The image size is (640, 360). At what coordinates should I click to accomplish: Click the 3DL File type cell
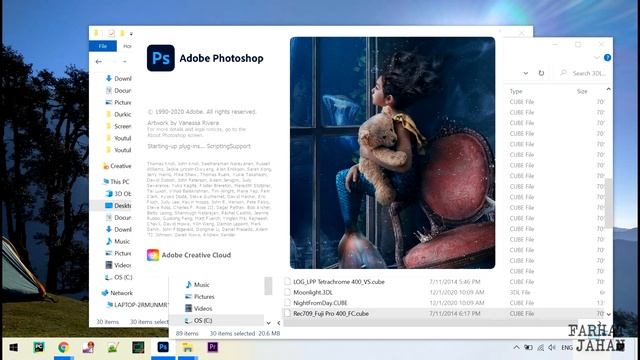tap(520, 292)
